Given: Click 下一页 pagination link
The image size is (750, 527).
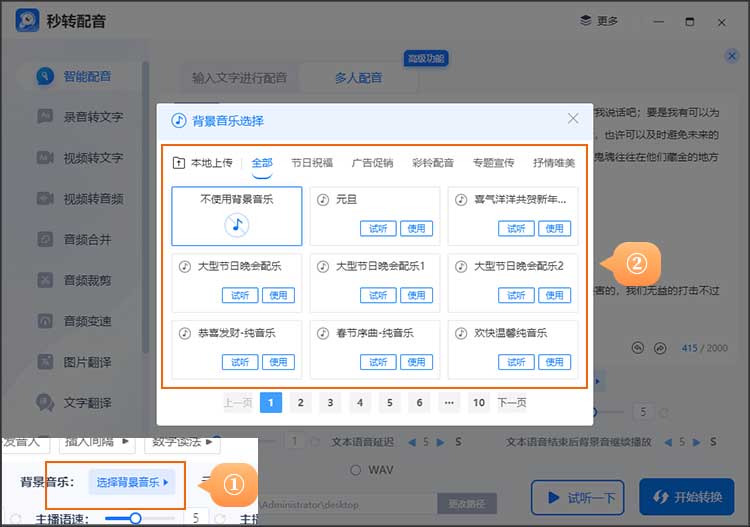Looking at the screenshot, I should coord(512,403).
